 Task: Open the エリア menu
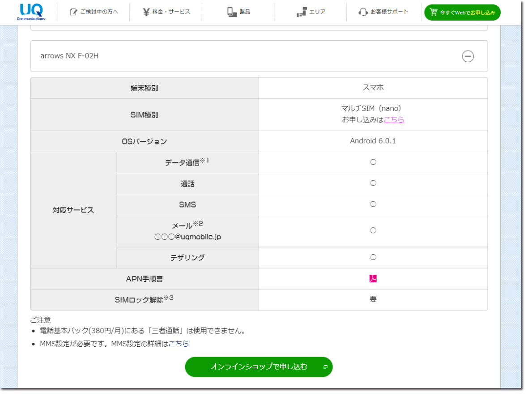pos(317,12)
